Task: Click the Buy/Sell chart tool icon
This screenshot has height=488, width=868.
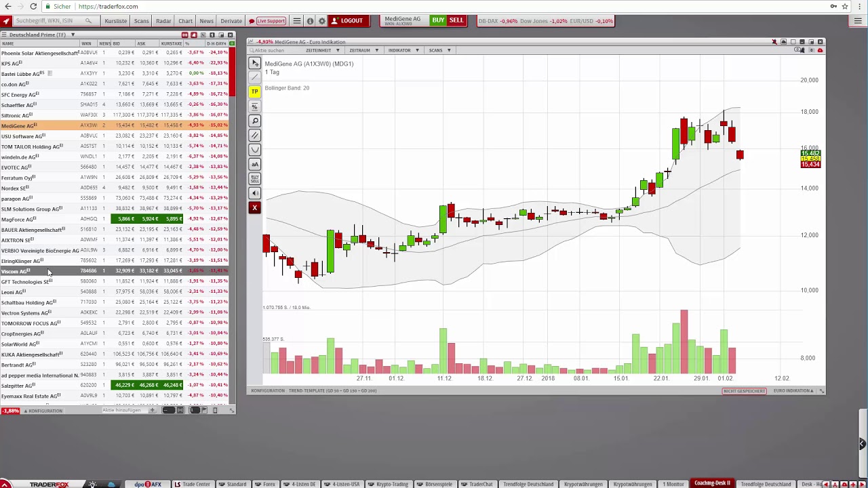Action: [255, 178]
